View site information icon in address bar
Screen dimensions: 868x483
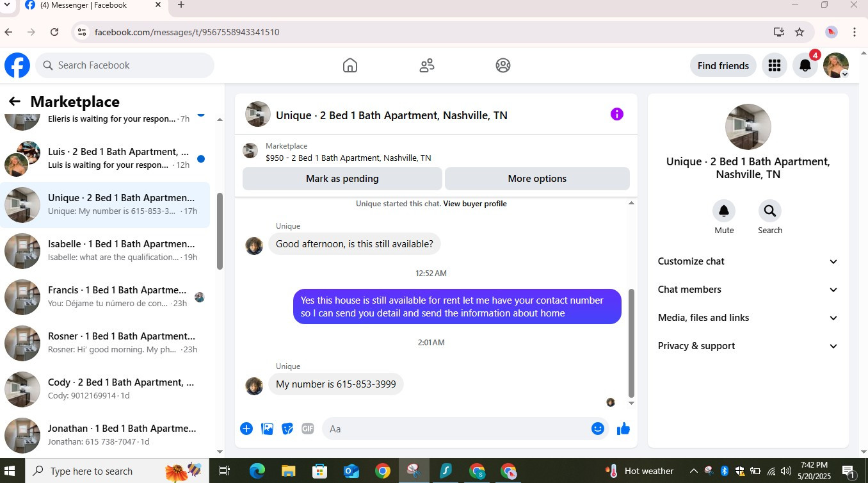[81, 32]
